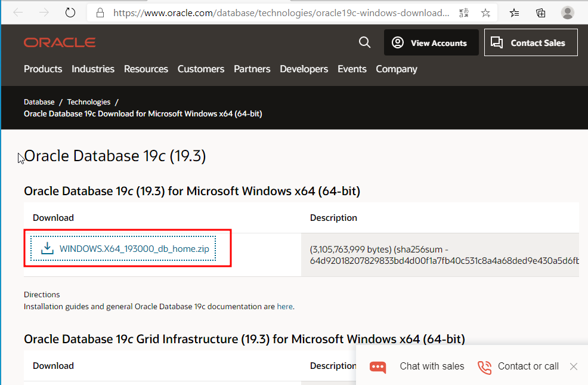Click the Grid Infrastructure (19.3) section heading
Viewport: 588px width, 385px height.
245,339
